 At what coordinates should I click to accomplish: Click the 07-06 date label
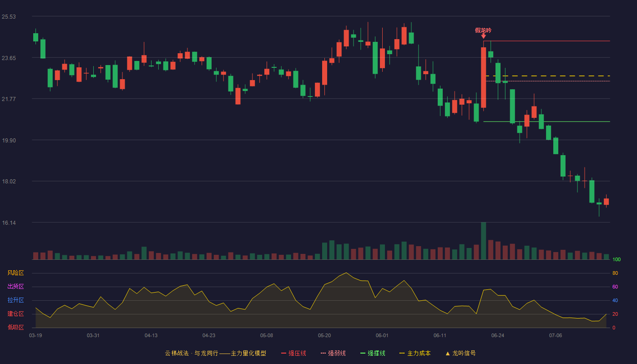pyautogui.click(x=556, y=335)
